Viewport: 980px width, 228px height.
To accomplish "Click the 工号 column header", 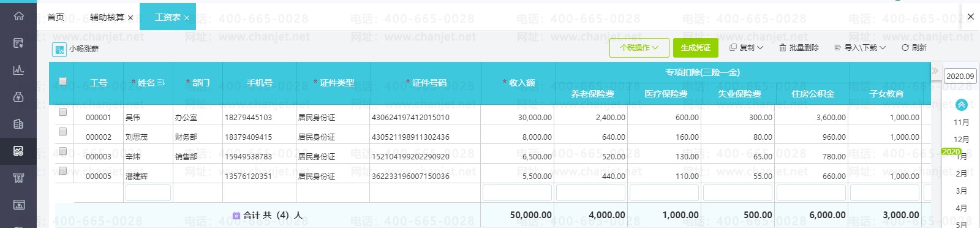I will point(99,83).
